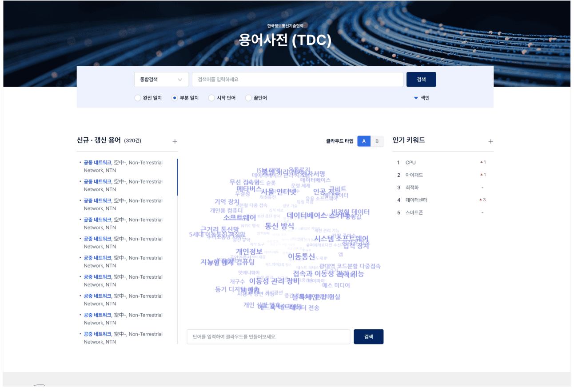Click the term list vertical scrollbar
This screenshot has height=392, width=574.
(x=177, y=178)
